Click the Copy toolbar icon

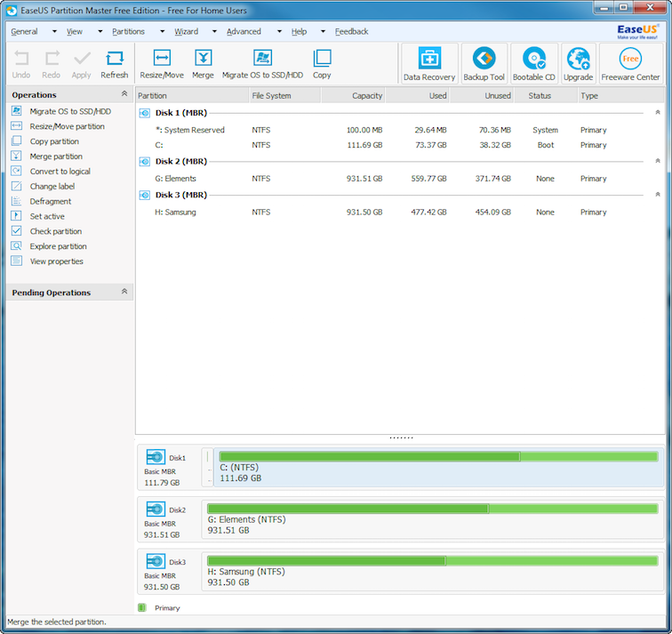322,65
